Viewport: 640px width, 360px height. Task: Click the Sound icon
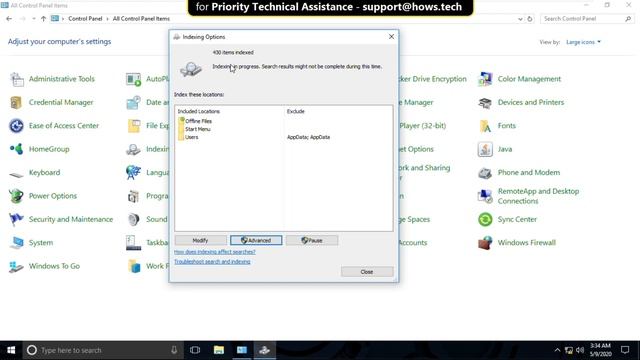click(133, 219)
